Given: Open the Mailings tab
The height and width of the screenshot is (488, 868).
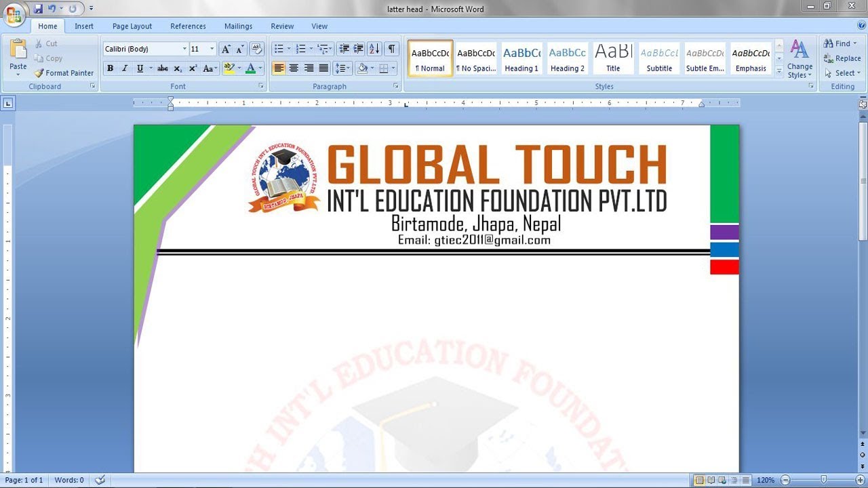Looking at the screenshot, I should 239,26.
